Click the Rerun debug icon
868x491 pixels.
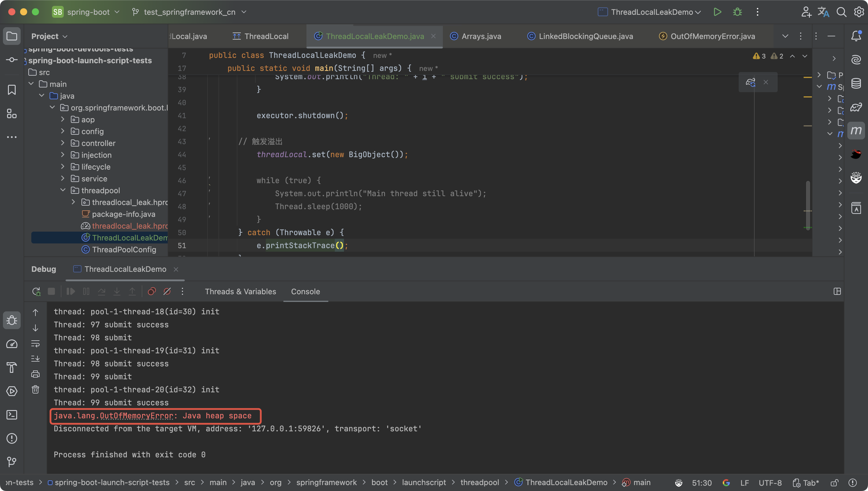[36, 291]
